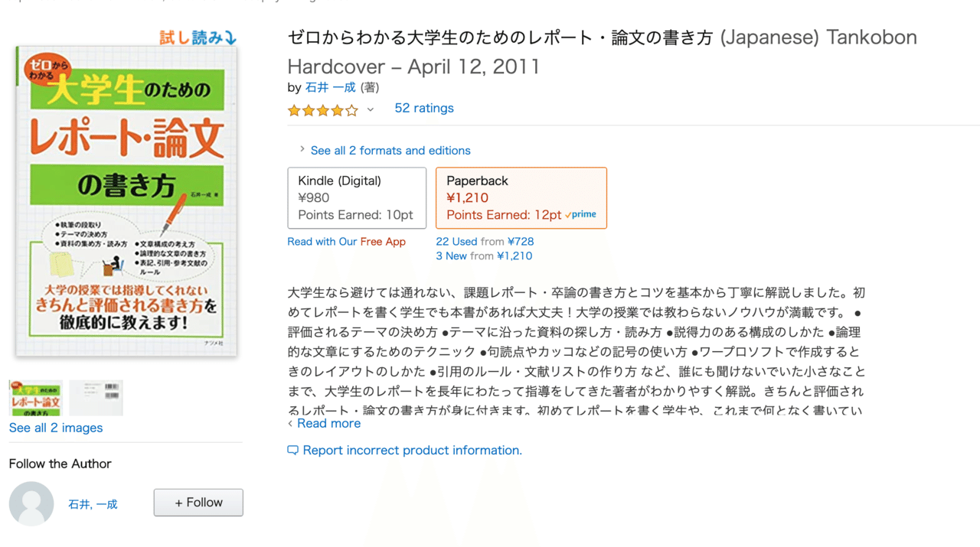
Task: Expand See all 2 formats and editions
Action: [390, 150]
